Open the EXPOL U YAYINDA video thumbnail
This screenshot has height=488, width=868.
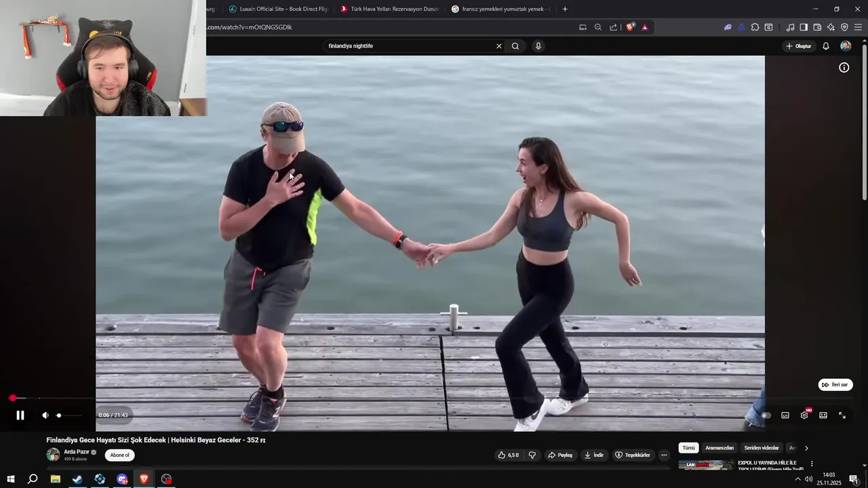pos(706,465)
